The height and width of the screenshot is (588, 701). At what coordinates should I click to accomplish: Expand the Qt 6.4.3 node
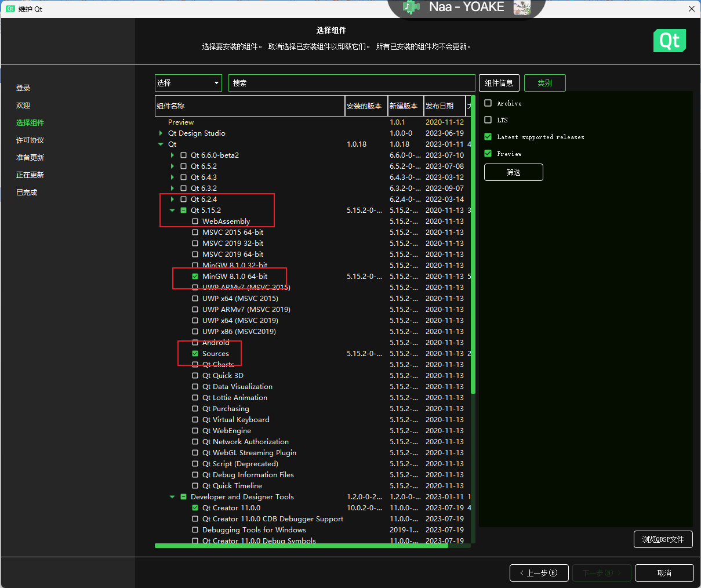(x=172, y=177)
